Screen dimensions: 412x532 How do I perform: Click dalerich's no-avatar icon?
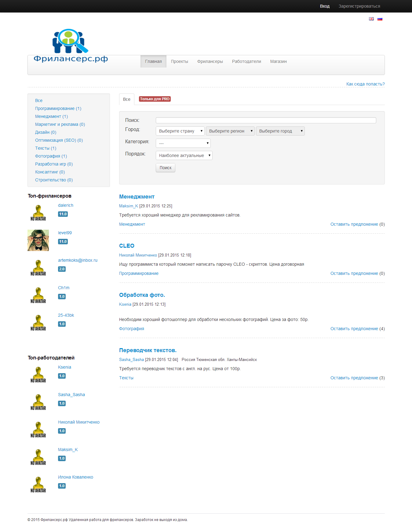tap(38, 213)
